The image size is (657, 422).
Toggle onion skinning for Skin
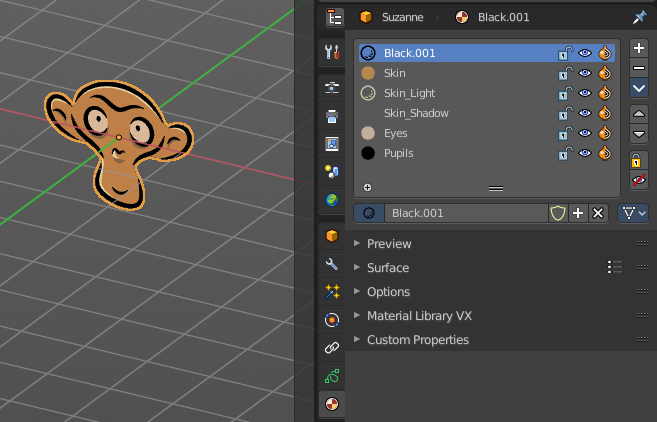pyautogui.click(x=605, y=73)
